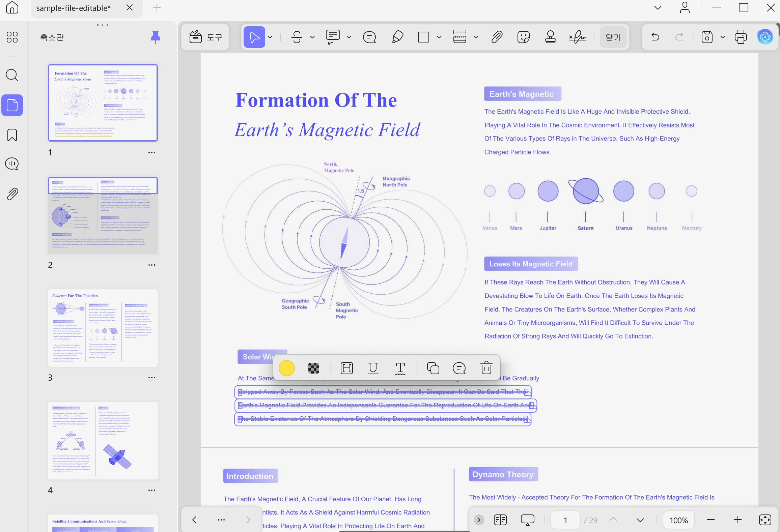Open the sticker tool
The height and width of the screenshot is (532, 780).
point(524,37)
